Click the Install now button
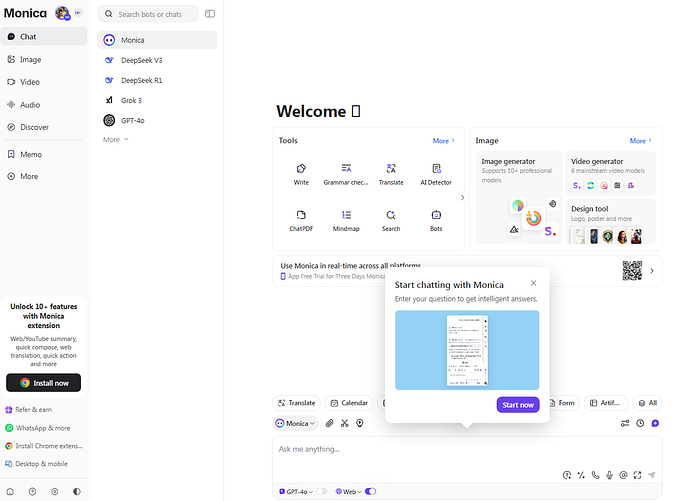This screenshot has width=700, height=501. coord(44,383)
